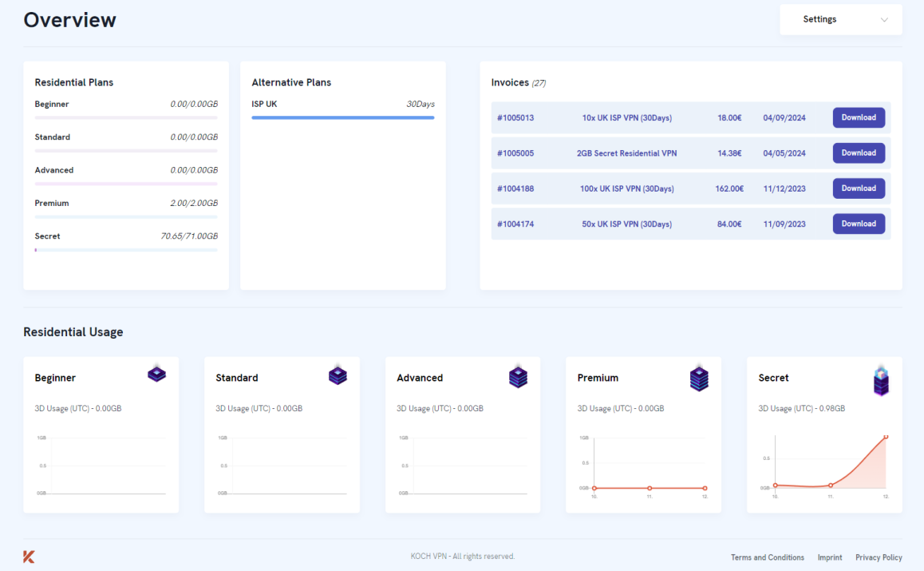This screenshot has width=924, height=571.
Task: Click the 18.00€ invoice amount
Action: click(x=729, y=118)
